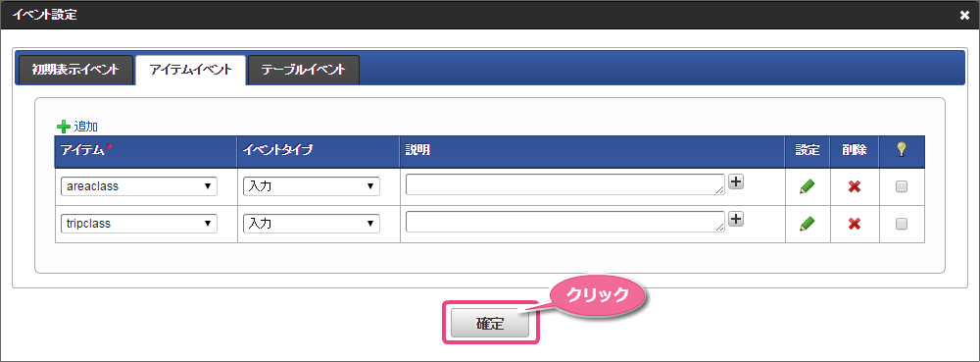Click the 確定 button
Screen dimensions: 980x362
tap(490, 324)
